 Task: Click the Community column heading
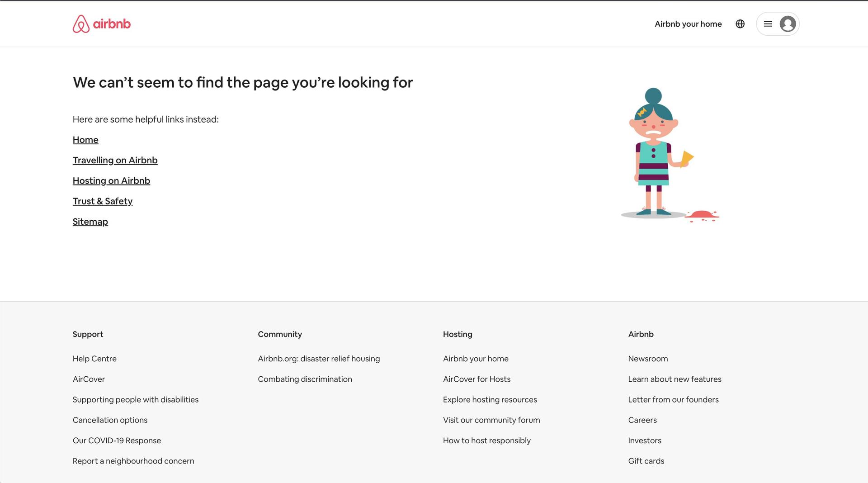click(x=280, y=334)
